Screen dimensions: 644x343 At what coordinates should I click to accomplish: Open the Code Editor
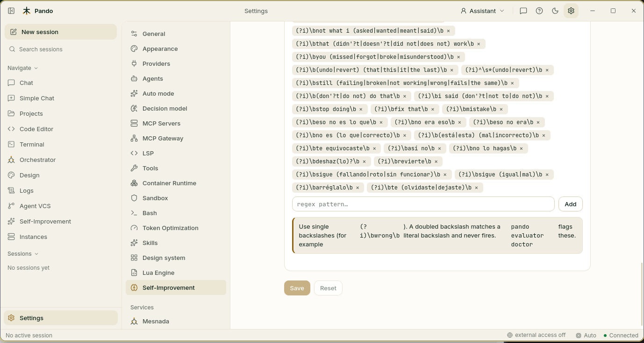click(x=61, y=129)
